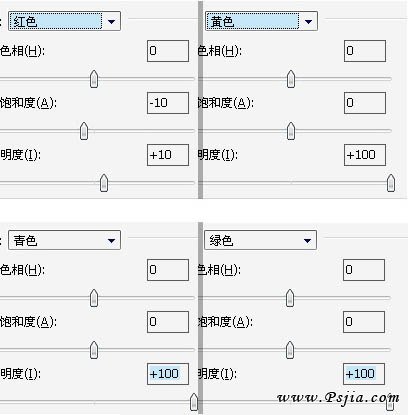Click the 红色 lightness field showing +10
This screenshot has width=409, height=415.
(x=168, y=155)
